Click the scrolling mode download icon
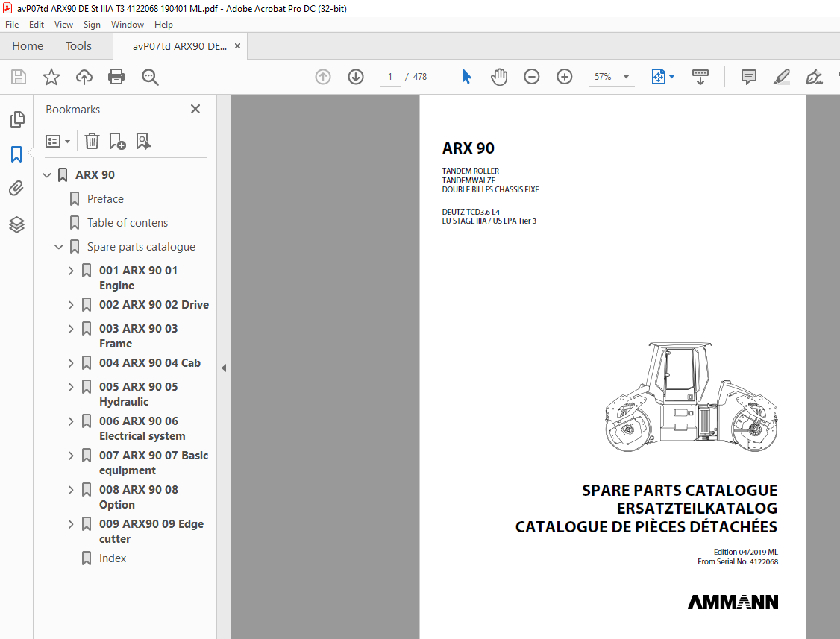This screenshot has height=639, width=840. pos(700,77)
